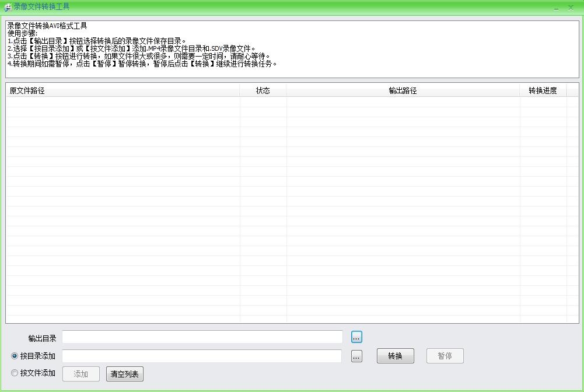Select the 转换 (Convert) button
This screenshot has height=392, width=584.
pos(396,356)
